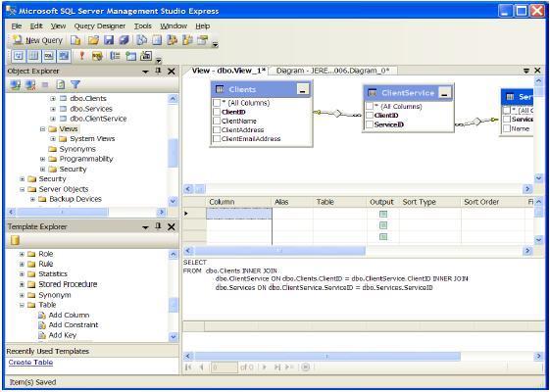Open the Add Column template
This screenshot has height=392, width=550.
pyautogui.click(x=69, y=315)
